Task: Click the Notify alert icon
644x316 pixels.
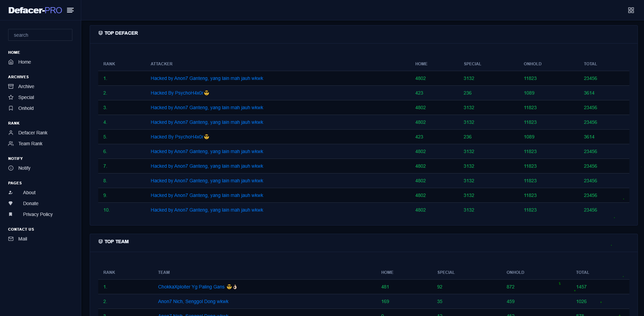Action: (x=11, y=168)
